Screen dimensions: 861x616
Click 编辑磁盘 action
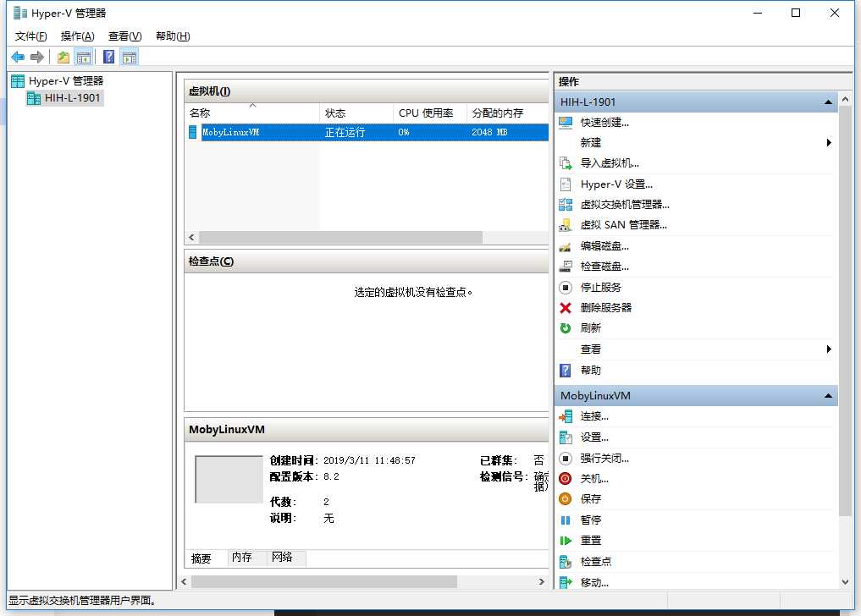(x=604, y=246)
